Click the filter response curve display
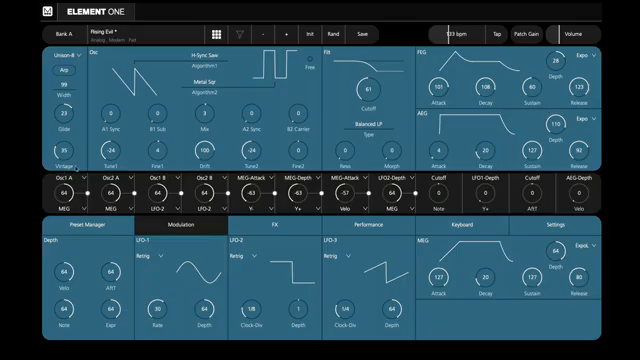 tap(368, 66)
